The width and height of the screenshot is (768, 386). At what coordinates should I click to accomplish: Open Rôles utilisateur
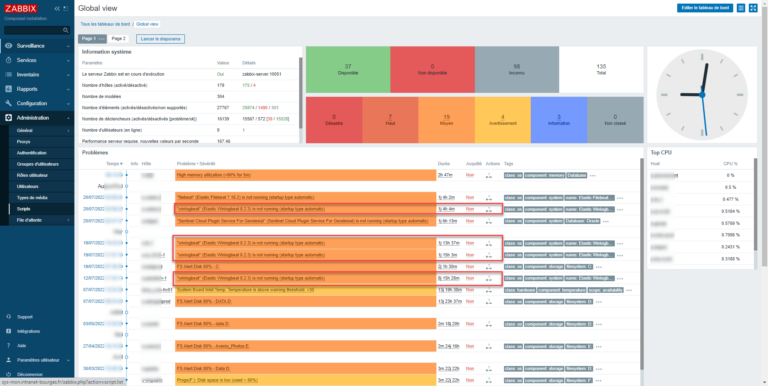click(x=32, y=175)
